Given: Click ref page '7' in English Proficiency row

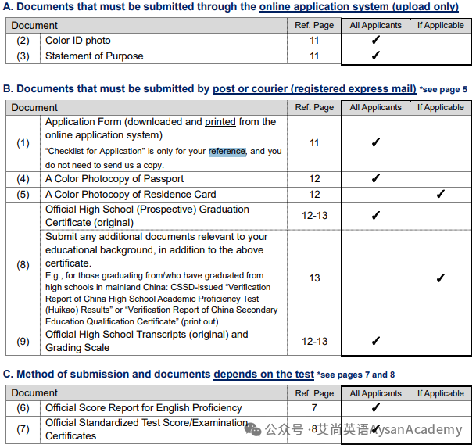Looking at the screenshot, I should (314, 408).
